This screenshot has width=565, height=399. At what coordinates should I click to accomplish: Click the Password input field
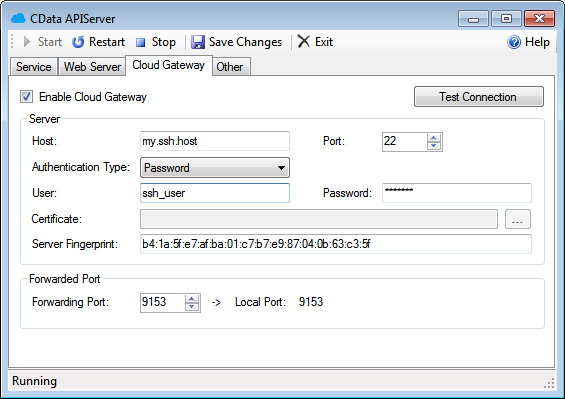[457, 193]
